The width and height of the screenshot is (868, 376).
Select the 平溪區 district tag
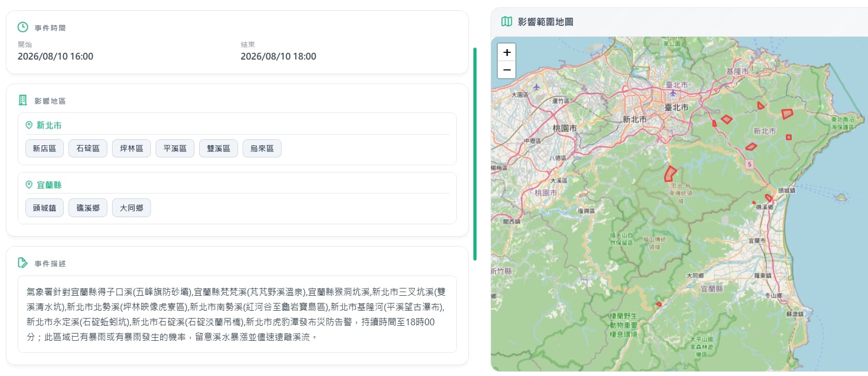click(175, 148)
